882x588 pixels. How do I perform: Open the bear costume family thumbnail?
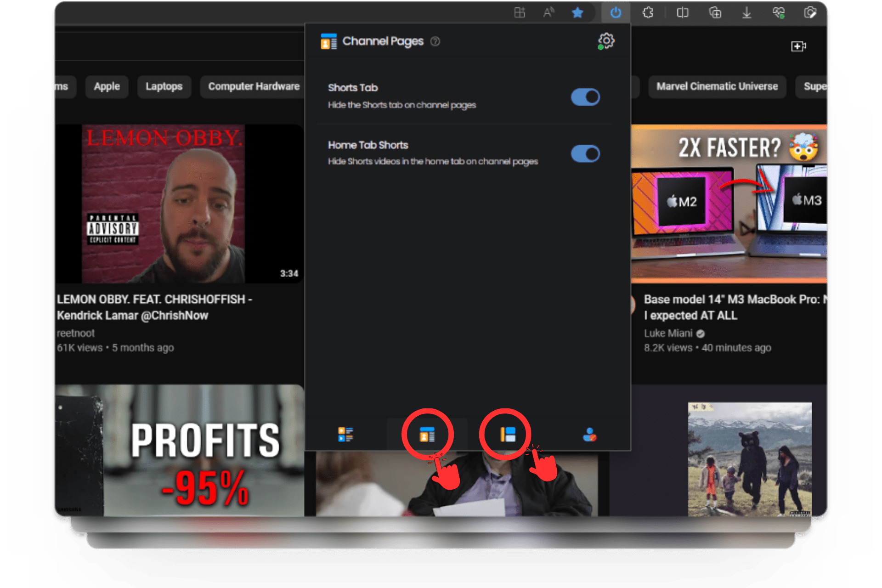(x=750, y=459)
